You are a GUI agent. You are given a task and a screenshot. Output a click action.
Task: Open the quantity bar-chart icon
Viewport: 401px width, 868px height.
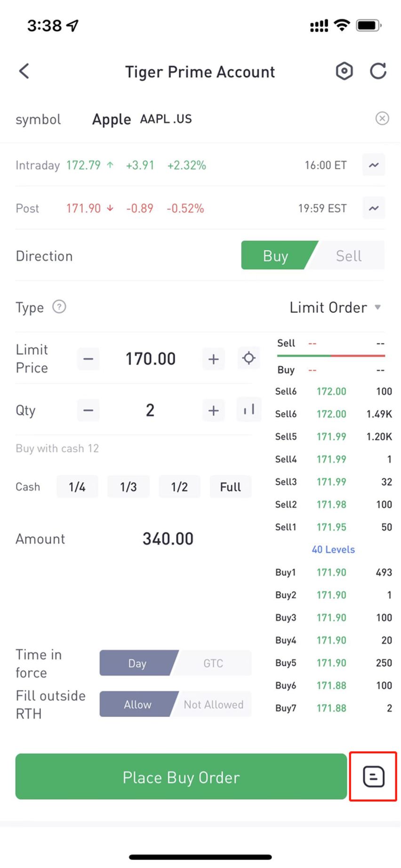[x=249, y=410]
